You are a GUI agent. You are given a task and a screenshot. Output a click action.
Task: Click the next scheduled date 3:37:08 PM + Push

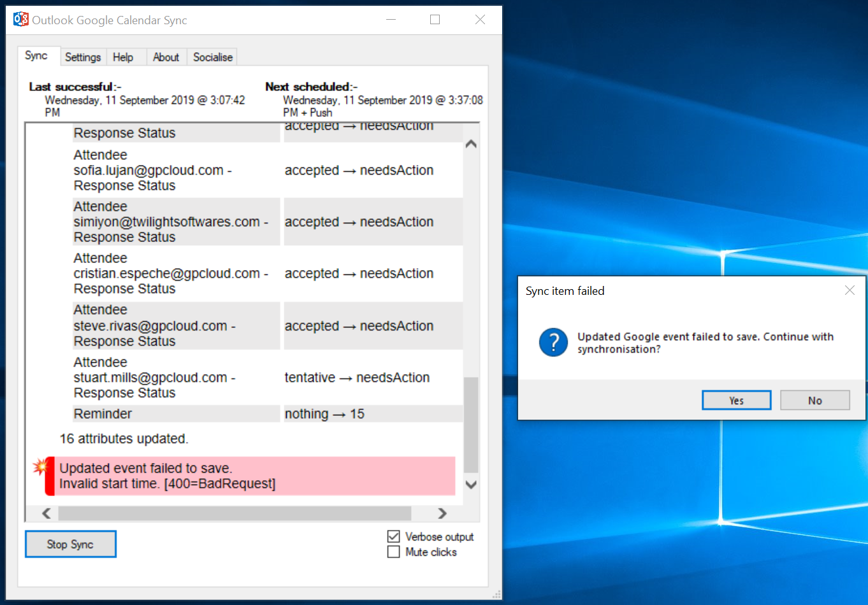[383, 106]
